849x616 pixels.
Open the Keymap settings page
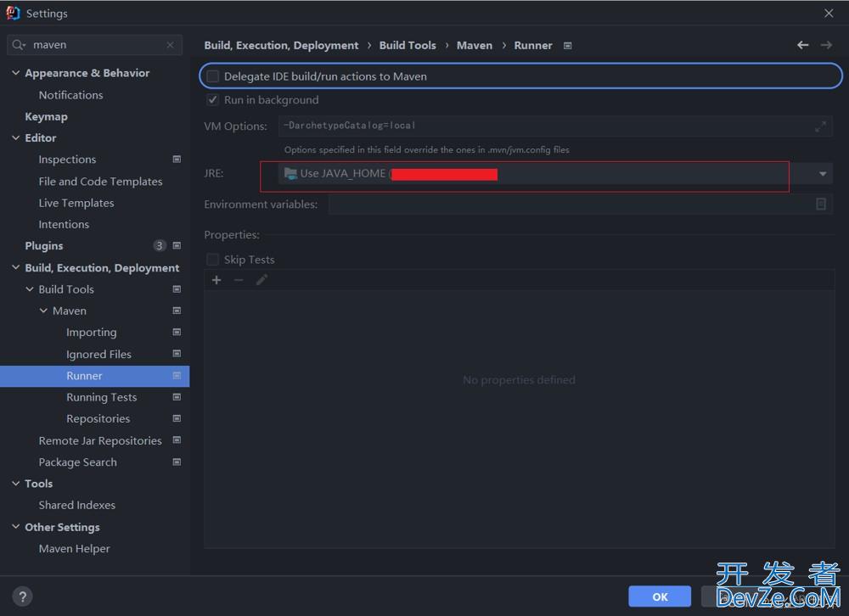(x=46, y=116)
